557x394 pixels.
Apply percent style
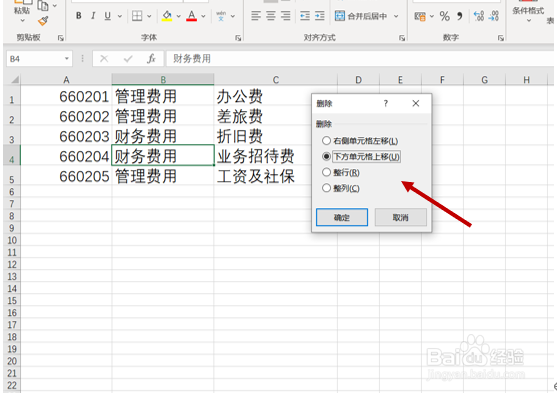tap(444, 16)
